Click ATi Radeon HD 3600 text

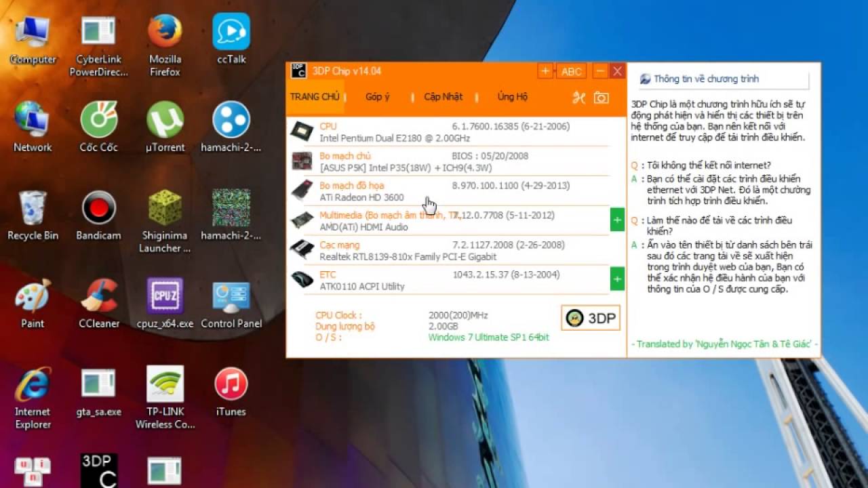coord(361,197)
